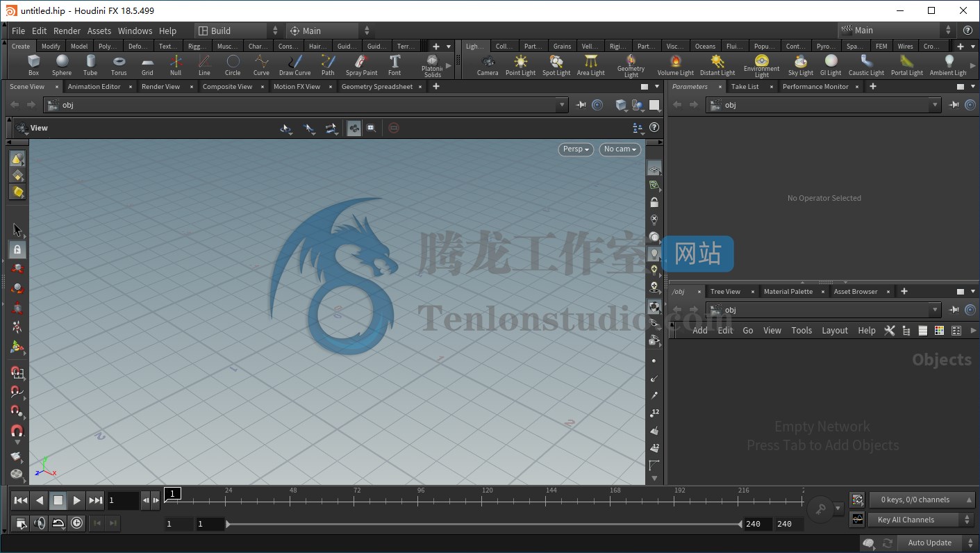Screen dimensions: 980x553
Task: Create a Sphere from the shelf
Action: point(62,65)
